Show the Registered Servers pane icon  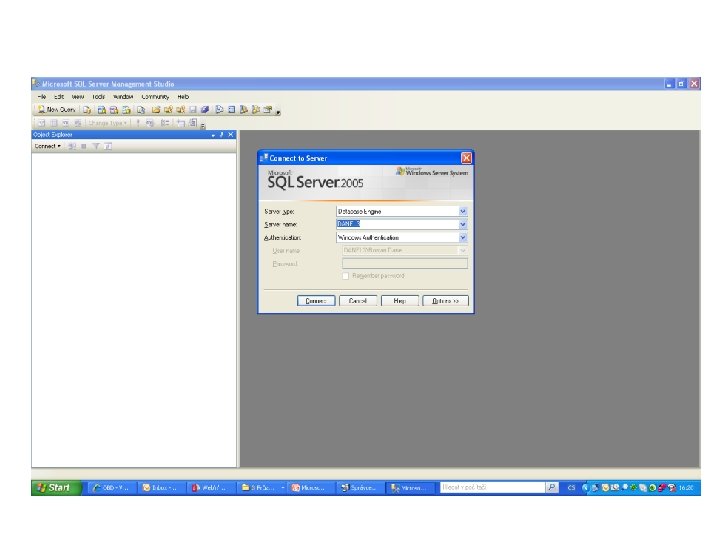pyautogui.click(x=219, y=110)
